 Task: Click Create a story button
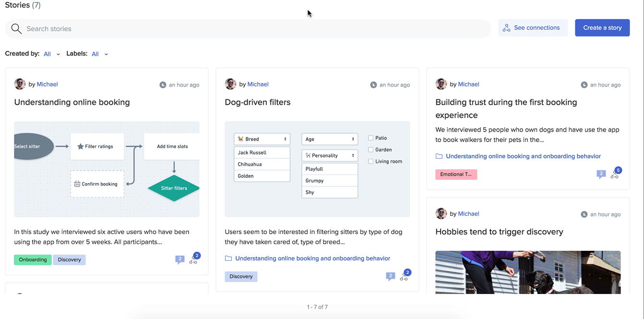(602, 28)
